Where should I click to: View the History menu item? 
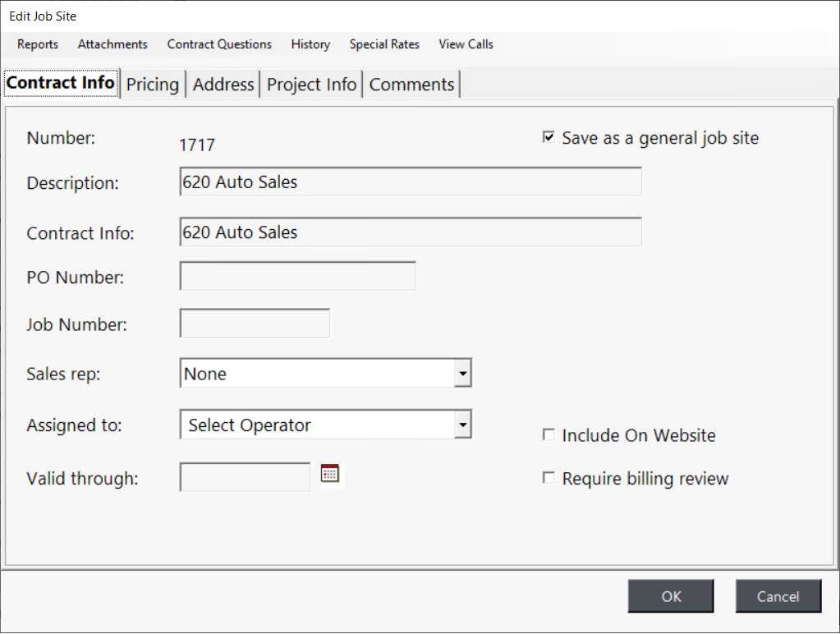tap(310, 44)
